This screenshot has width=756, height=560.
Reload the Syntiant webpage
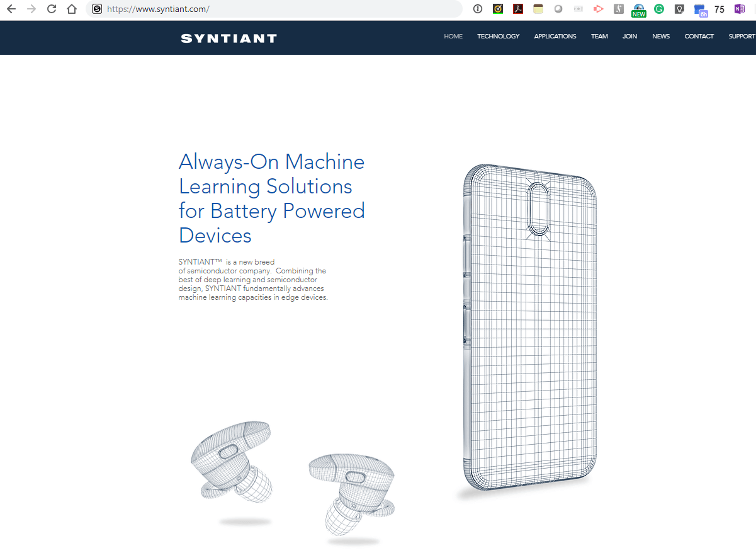(50, 9)
